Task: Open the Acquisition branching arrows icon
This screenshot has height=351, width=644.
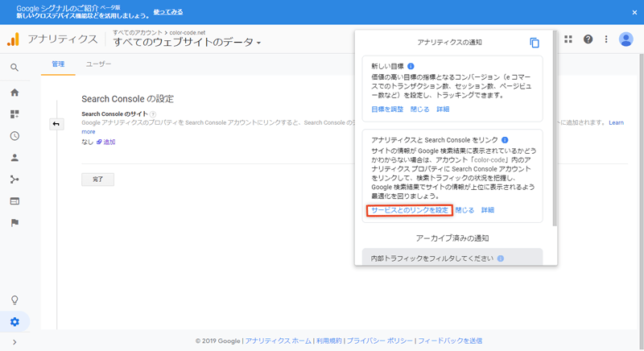Action: (14, 180)
